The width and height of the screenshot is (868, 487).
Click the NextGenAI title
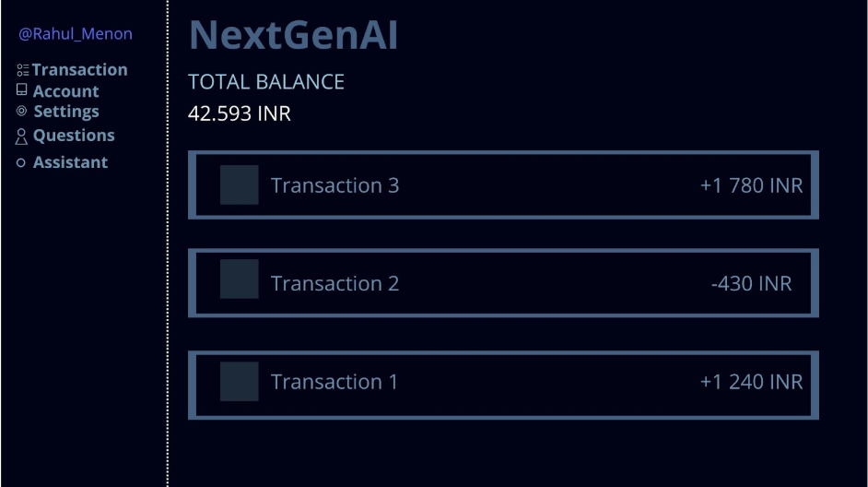(x=293, y=36)
